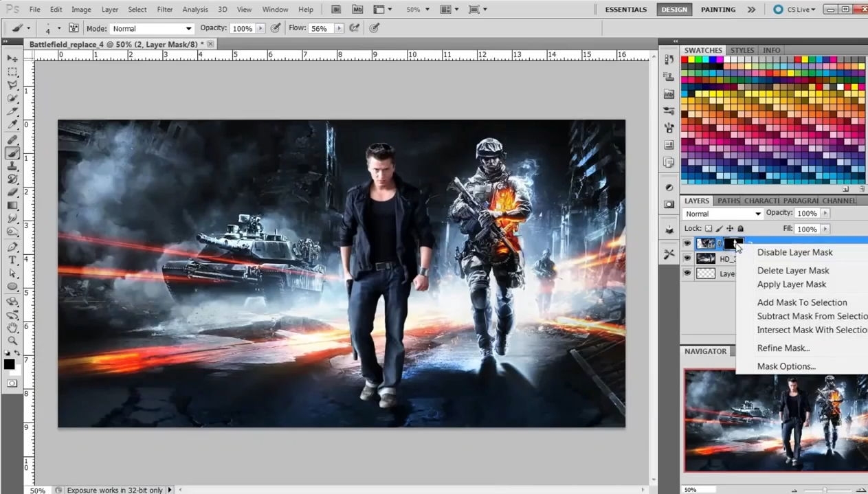
Task: Select the Clone Stamp tool
Action: [x=12, y=166]
